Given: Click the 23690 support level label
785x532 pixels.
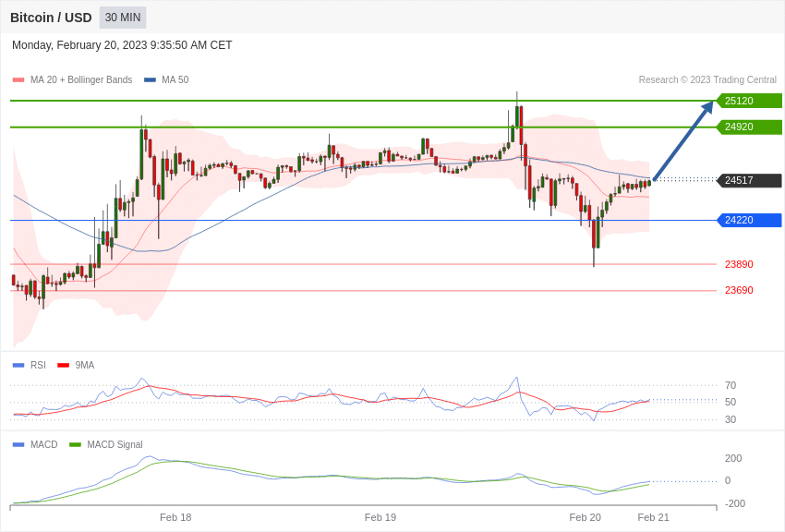Looking at the screenshot, I should pos(739,290).
